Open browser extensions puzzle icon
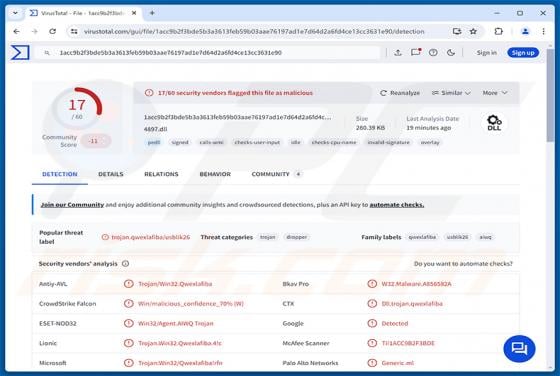560x376 pixels. pyautogui.click(x=499, y=31)
